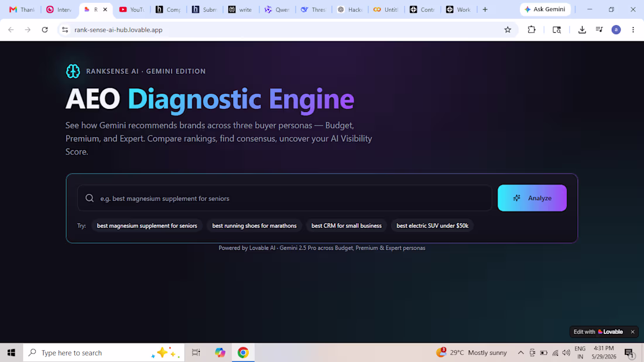This screenshot has width=644, height=362.
Task: Open a new browser tab
Action: click(x=485, y=9)
